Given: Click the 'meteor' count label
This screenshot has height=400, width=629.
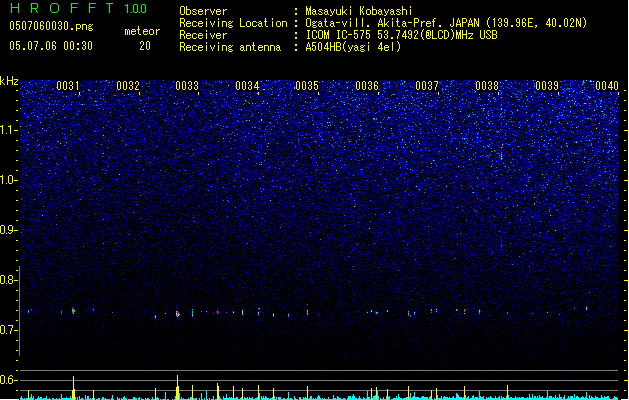Looking at the screenshot, I should tap(142, 31).
